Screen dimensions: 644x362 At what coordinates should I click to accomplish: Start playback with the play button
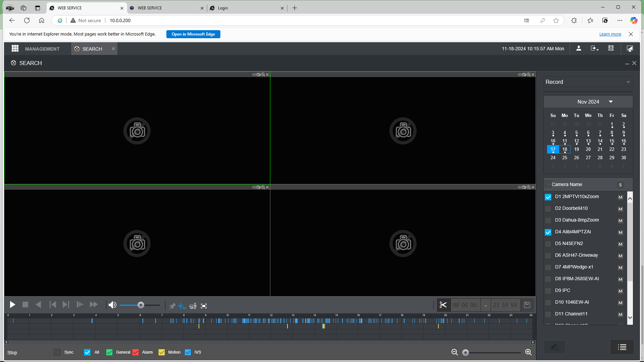[12, 305]
